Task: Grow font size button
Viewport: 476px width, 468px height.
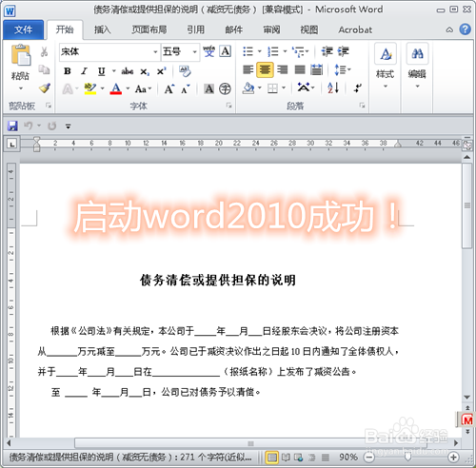Action: pyautogui.click(x=169, y=89)
